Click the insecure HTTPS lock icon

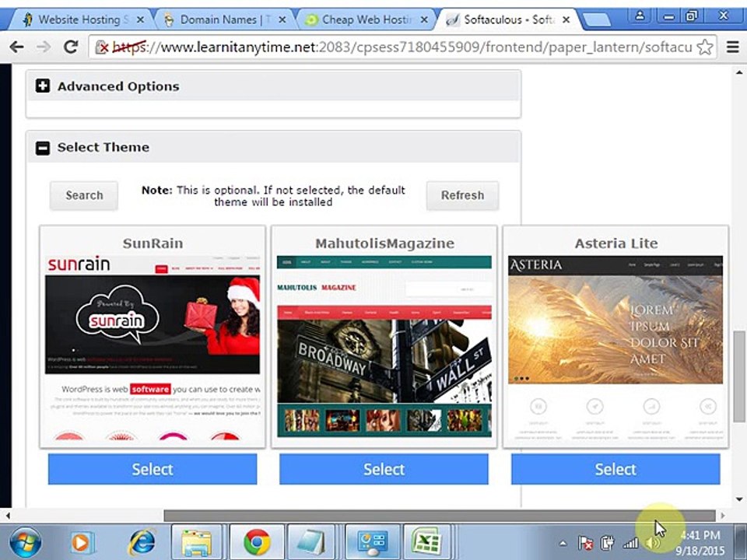click(x=101, y=47)
